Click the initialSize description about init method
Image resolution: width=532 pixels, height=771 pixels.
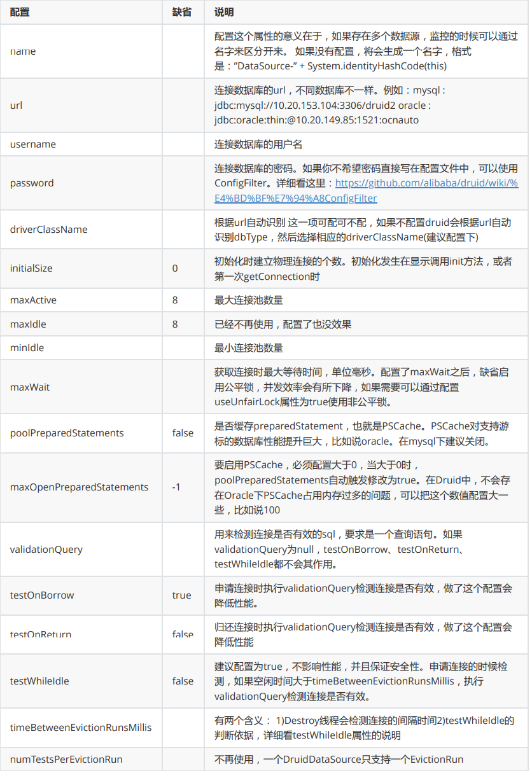[x=364, y=268]
